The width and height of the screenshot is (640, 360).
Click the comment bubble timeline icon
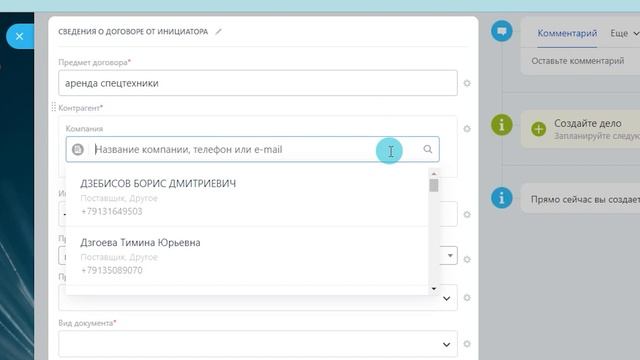tap(502, 31)
